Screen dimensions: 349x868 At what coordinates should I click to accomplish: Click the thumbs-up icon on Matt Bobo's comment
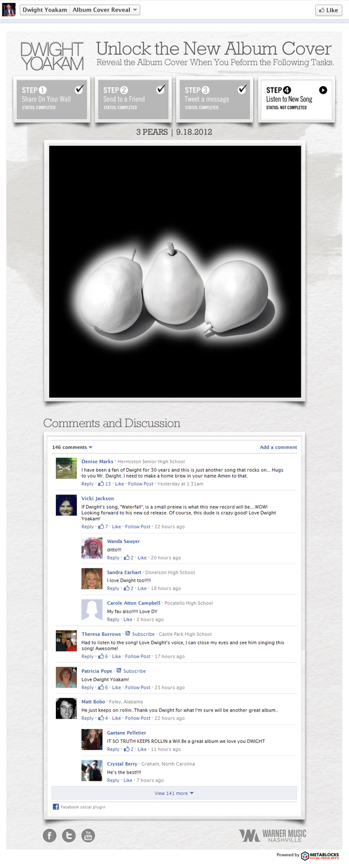[101, 718]
